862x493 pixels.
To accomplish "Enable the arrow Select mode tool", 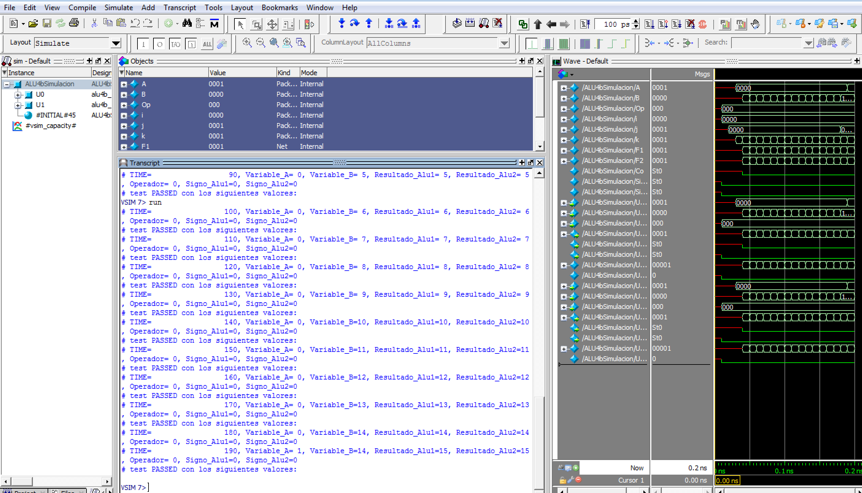I will pyautogui.click(x=240, y=24).
